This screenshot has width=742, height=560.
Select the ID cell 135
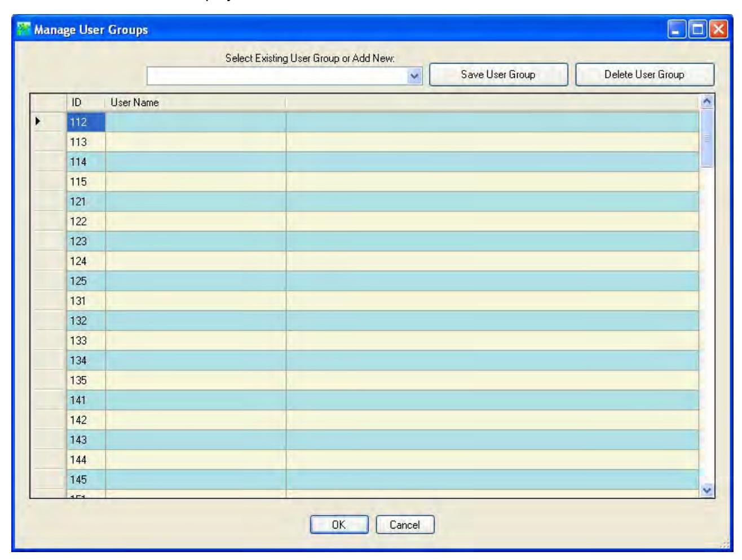[86, 380]
